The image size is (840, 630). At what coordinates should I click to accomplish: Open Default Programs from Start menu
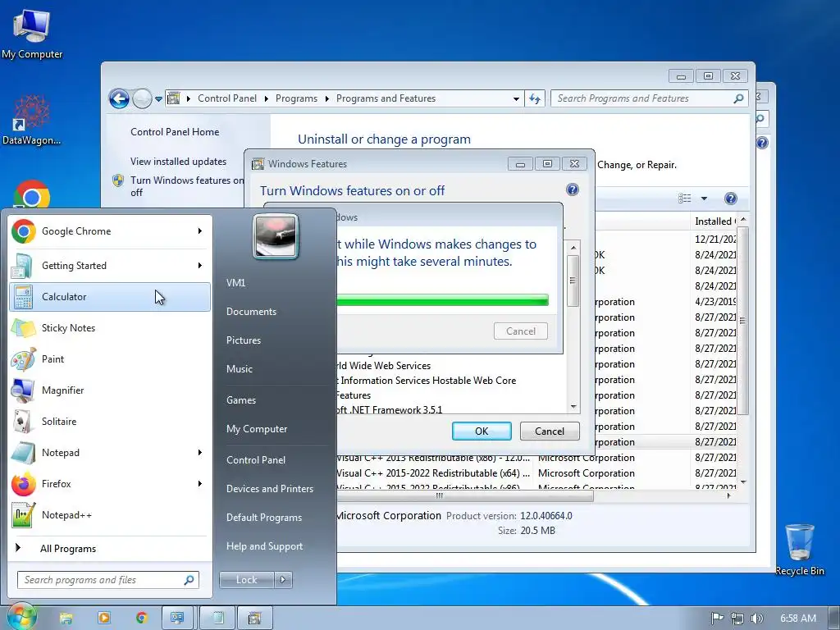(x=264, y=518)
